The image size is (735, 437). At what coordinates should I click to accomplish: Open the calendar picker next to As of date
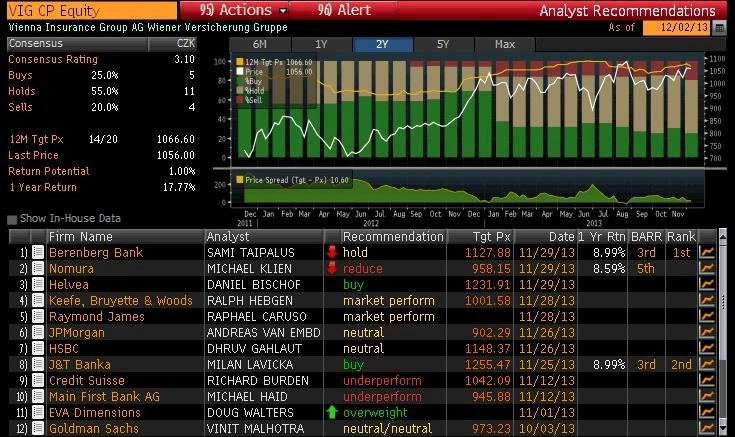[x=719, y=28]
